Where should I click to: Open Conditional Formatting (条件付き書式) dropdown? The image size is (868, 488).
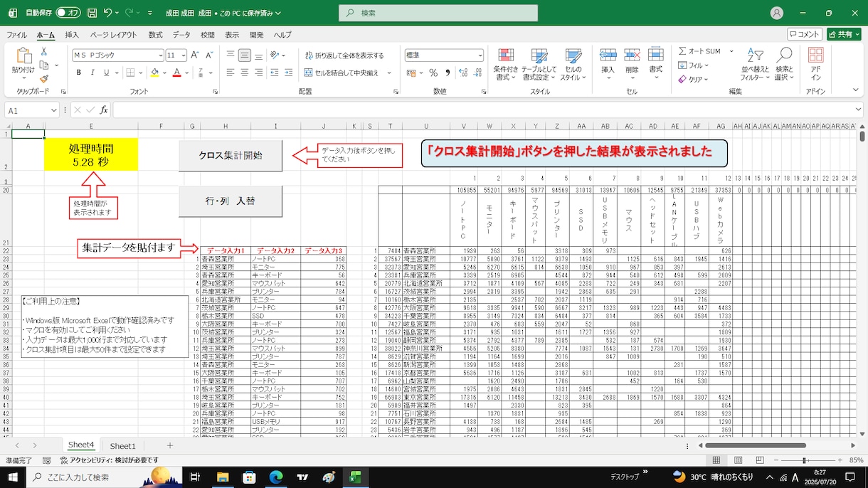(506, 64)
